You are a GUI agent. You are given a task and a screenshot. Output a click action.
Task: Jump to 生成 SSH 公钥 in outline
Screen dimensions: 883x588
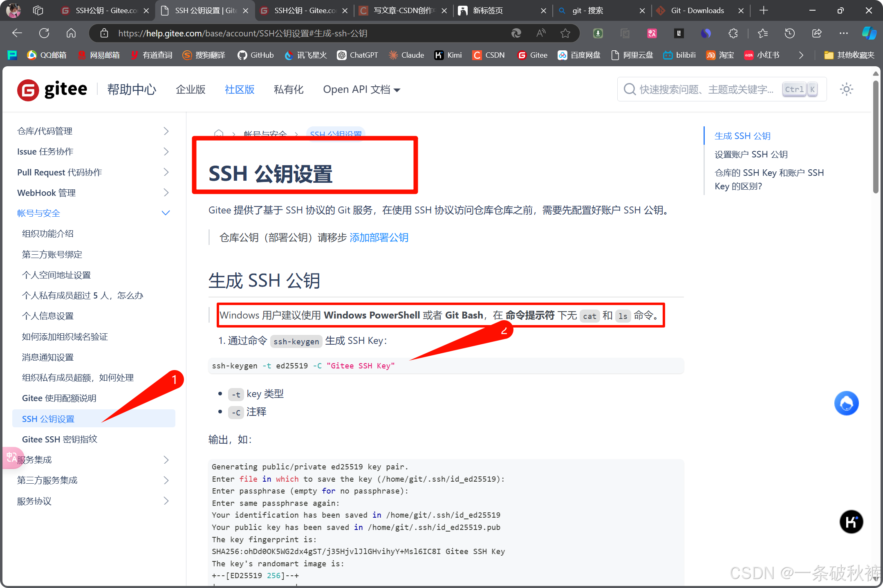(742, 136)
